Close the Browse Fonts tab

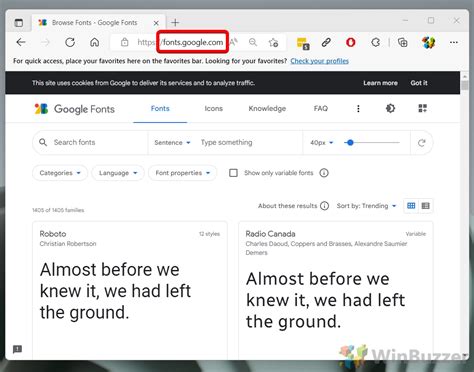156,23
